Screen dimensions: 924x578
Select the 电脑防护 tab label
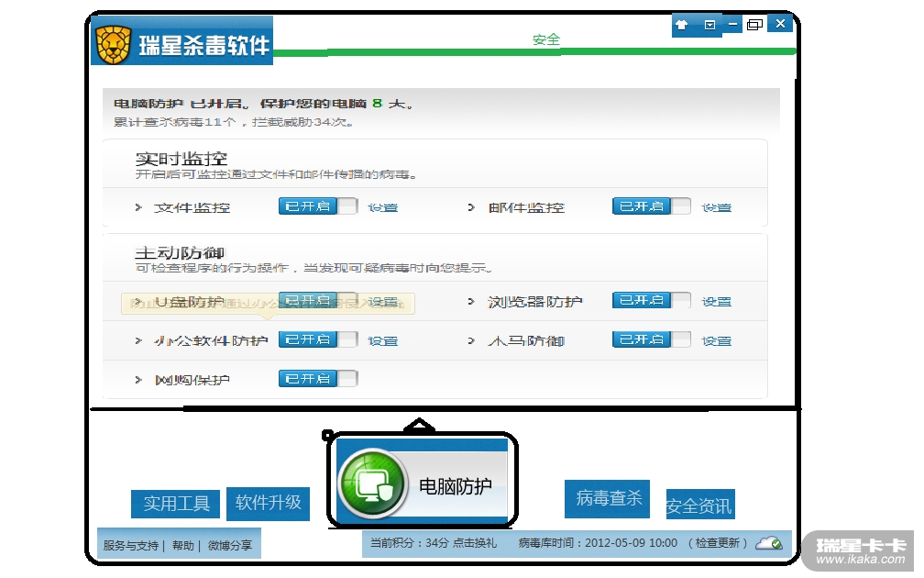(455, 486)
